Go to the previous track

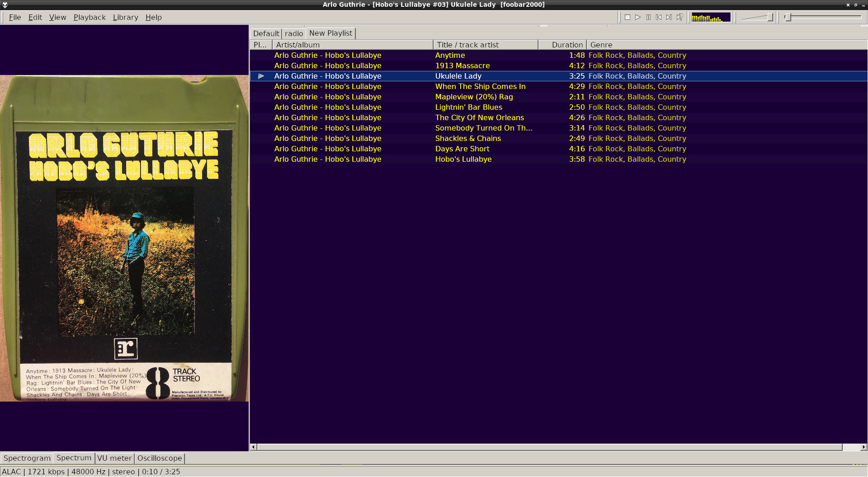coord(659,18)
